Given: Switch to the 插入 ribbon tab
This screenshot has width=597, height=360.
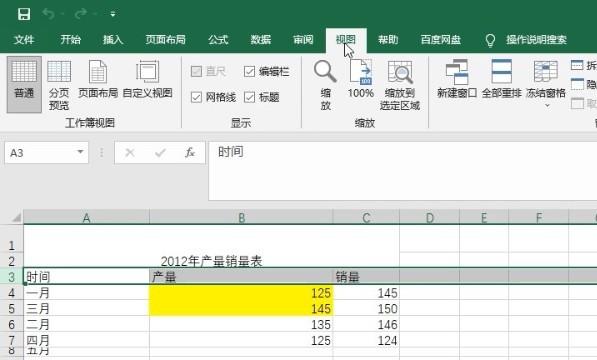Looking at the screenshot, I should pyautogui.click(x=113, y=40).
